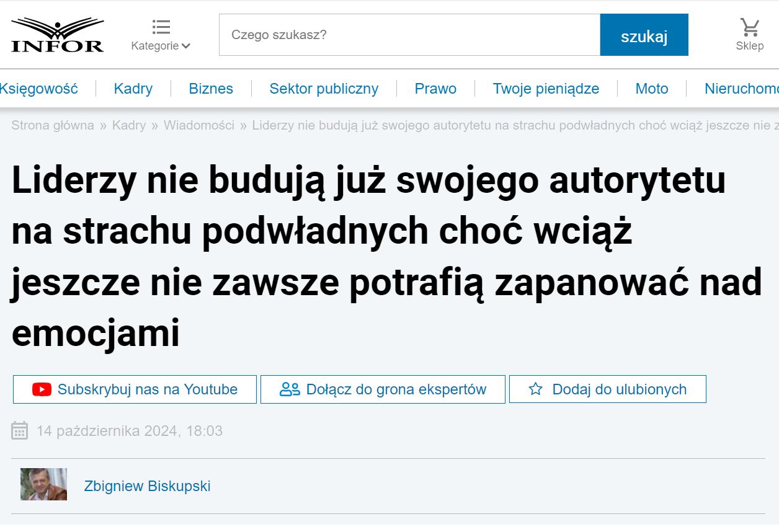Viewport: 779px width, 532px height.
Task: Click the calendar icon beside the date
Action: [20, 430]
